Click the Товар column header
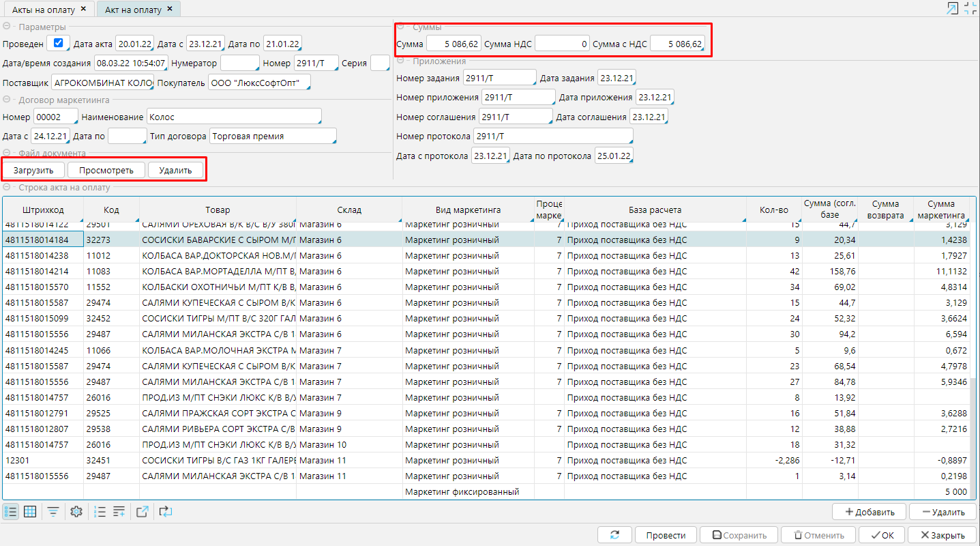Viewport: 980px width, 546px height. pyautogui.click(x=218, y=210)
